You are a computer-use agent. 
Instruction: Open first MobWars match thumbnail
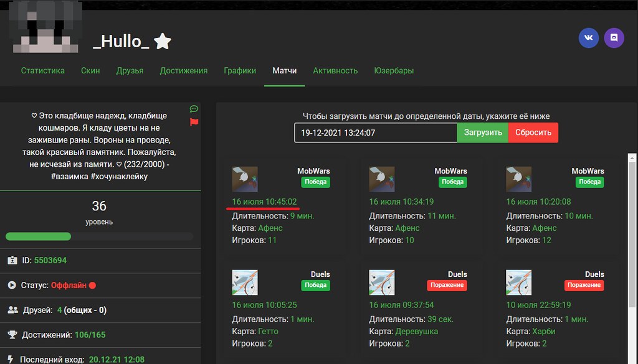(245, 179)
